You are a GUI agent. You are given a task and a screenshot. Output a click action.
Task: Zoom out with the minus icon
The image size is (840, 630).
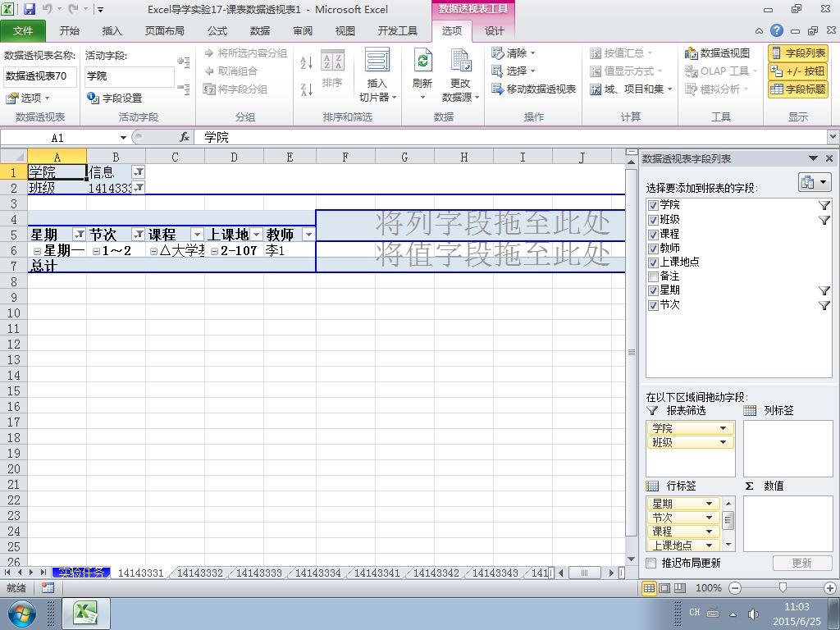point(736,587)
